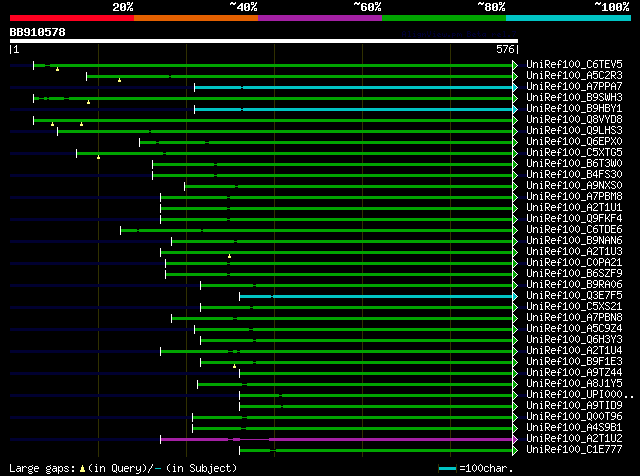Screen dimensions: 640x476
Task: Click the arrowhead ending the Q3E7F5 alignment
Action: click(x=515, y=296)
